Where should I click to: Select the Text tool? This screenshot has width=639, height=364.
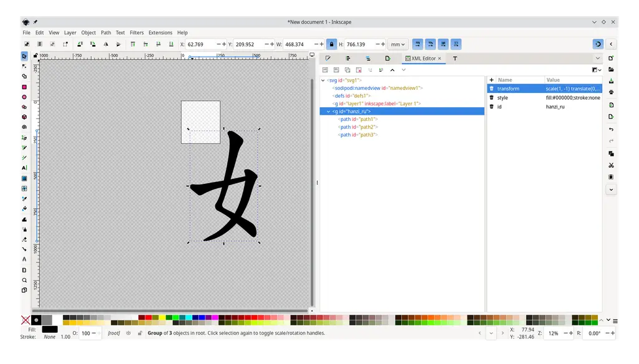coord(24,167)
